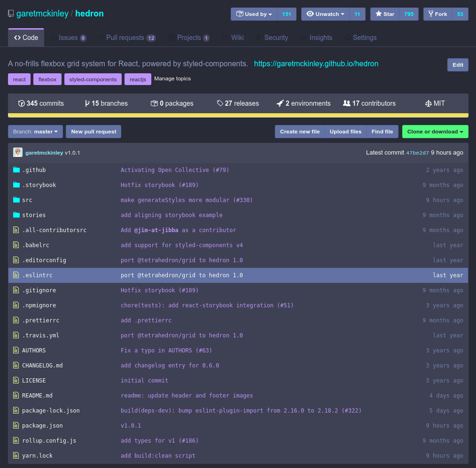476x468 pixels.
Task: Click the hedron repository name
Action: (89, 14)
